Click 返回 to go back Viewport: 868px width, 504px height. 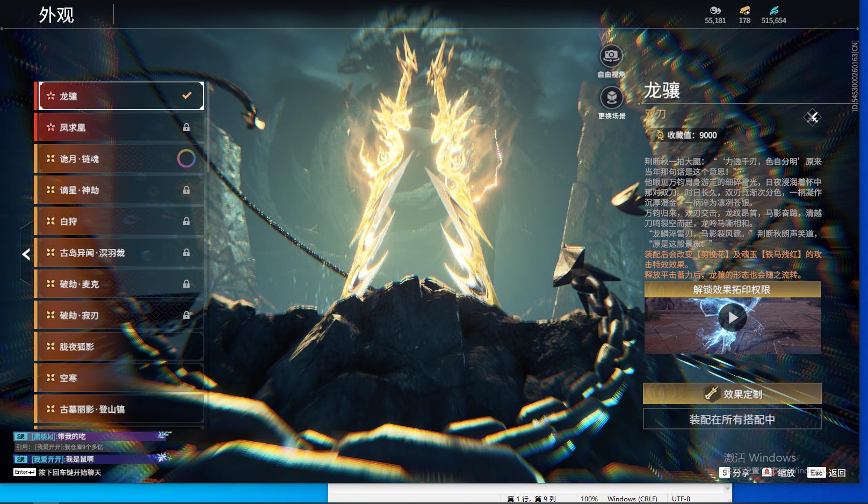[x=837, y=472]
